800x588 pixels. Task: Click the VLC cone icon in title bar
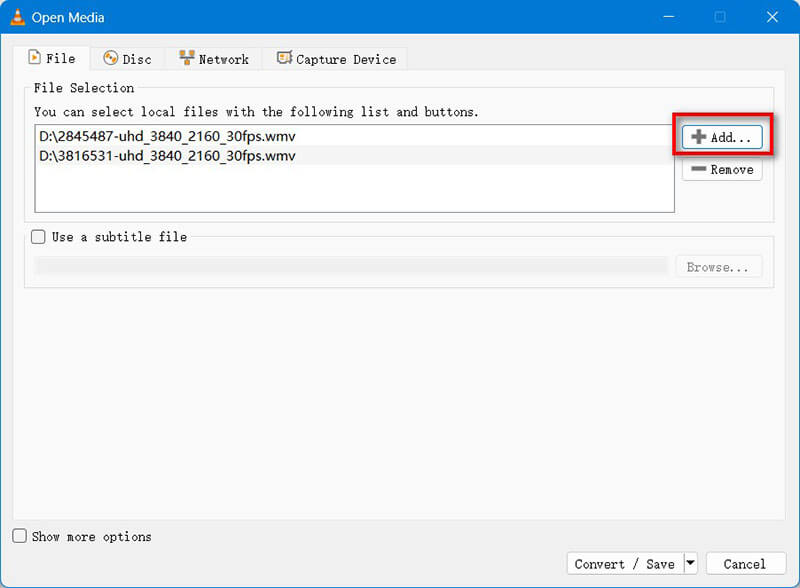click(17, 17)
